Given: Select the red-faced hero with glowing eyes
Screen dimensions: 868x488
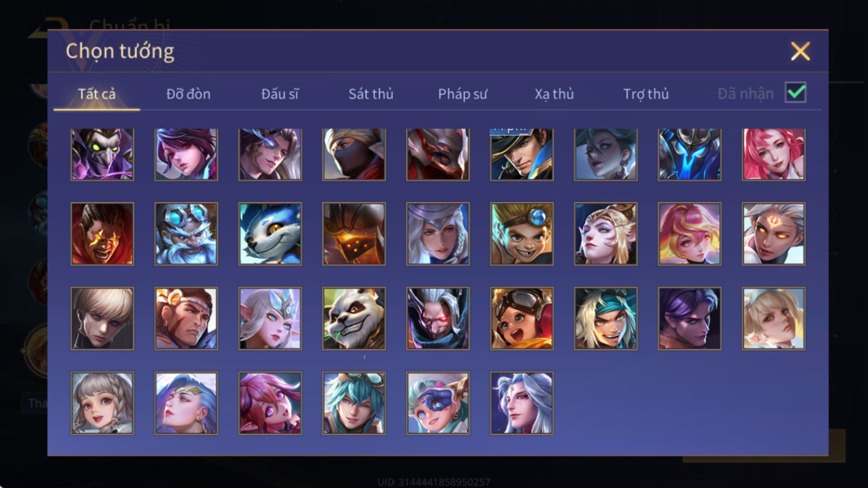Looking at the screenshot, I should 102,234.
